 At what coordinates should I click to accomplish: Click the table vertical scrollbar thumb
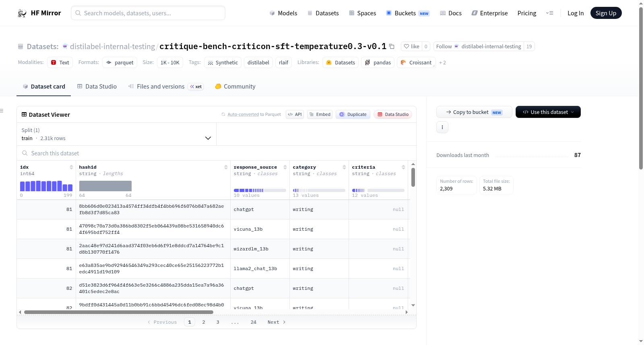point(413,177)
